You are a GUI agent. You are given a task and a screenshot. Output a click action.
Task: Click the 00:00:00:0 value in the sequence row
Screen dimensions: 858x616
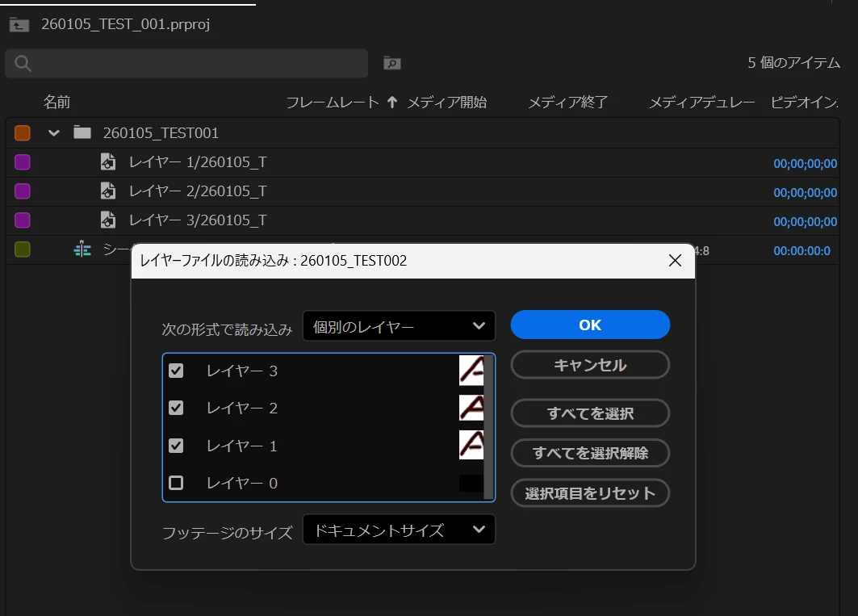801,250
